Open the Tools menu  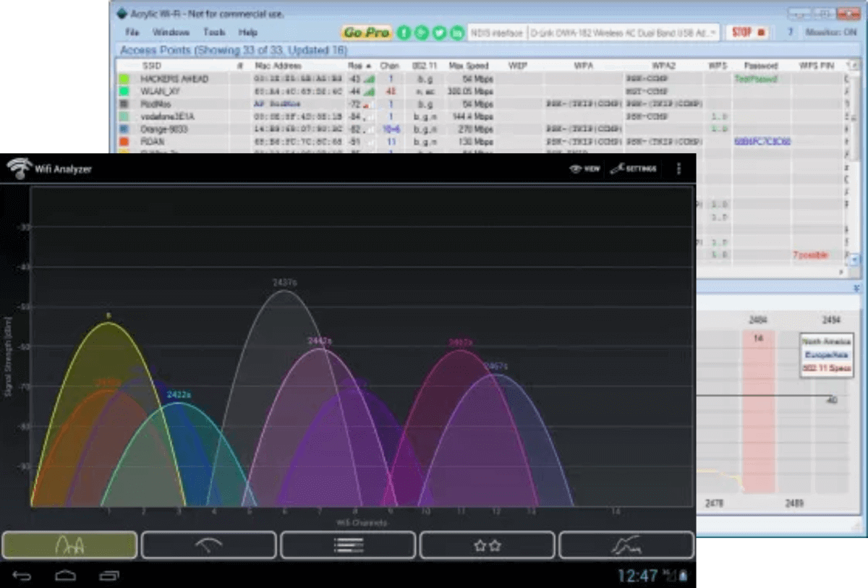click(214, 33)
